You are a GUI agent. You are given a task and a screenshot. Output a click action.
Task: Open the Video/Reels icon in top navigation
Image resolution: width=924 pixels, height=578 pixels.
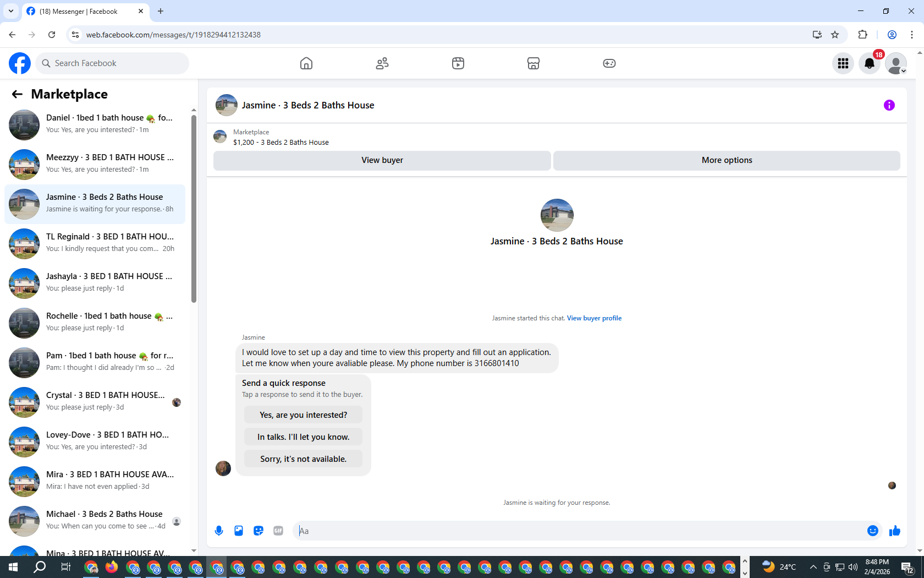point(458,63)
